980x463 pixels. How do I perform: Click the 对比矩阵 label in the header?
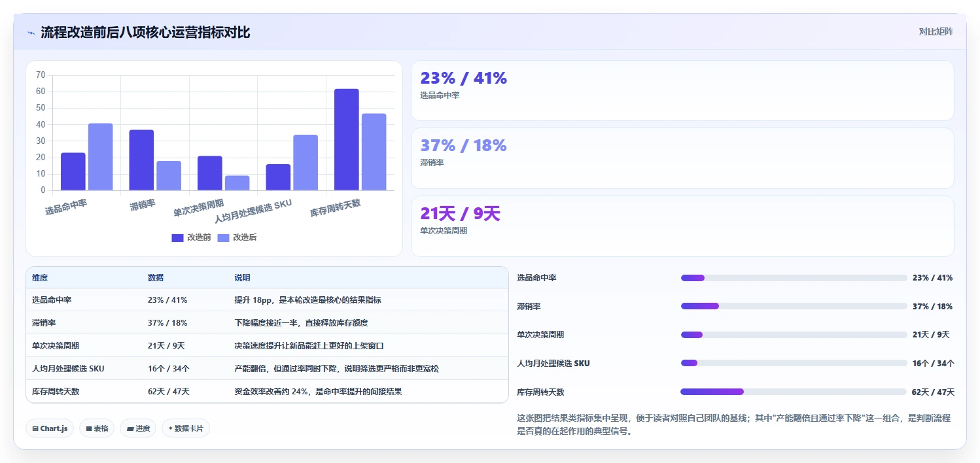tap(936, 31)
